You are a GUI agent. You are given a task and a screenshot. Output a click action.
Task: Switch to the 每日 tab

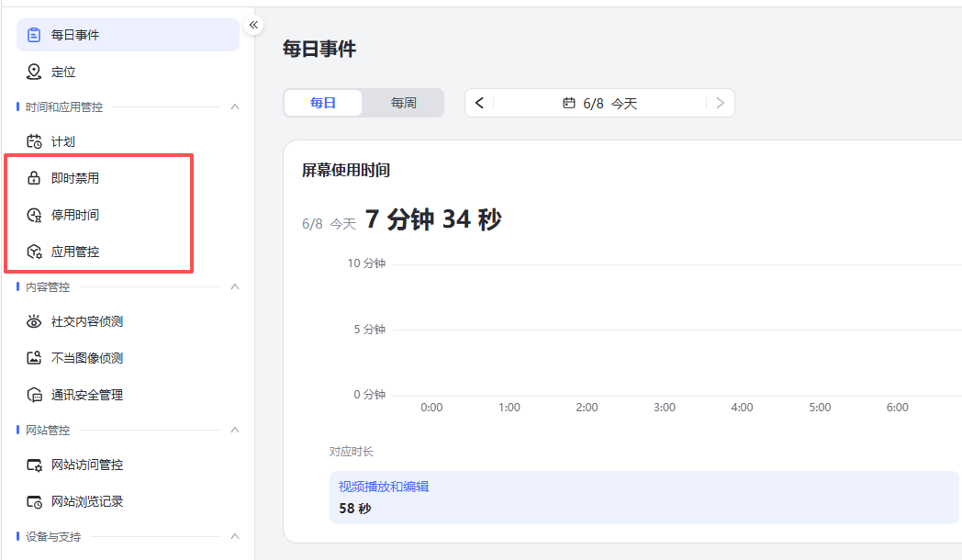323,103
